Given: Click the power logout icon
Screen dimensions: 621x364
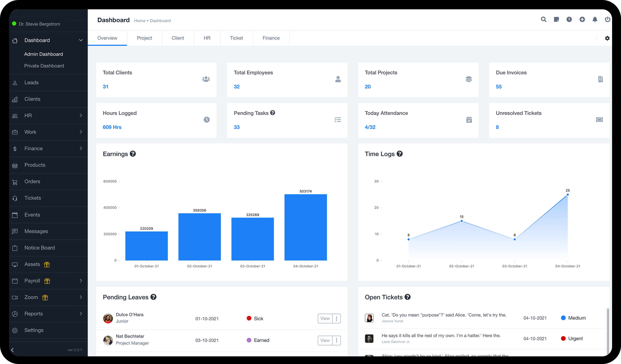Looking at the screenshot, I should (607, 20).
